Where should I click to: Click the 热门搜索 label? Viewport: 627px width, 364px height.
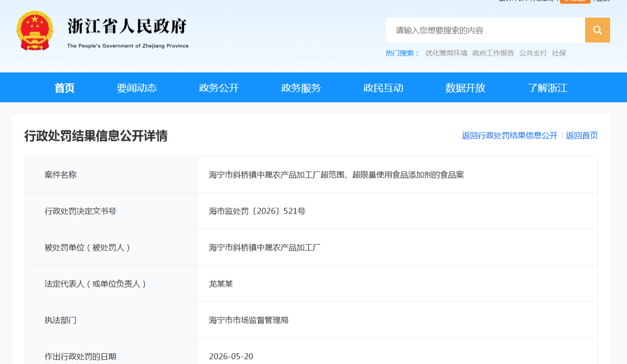pyautogui.click(x=403, y=53)
